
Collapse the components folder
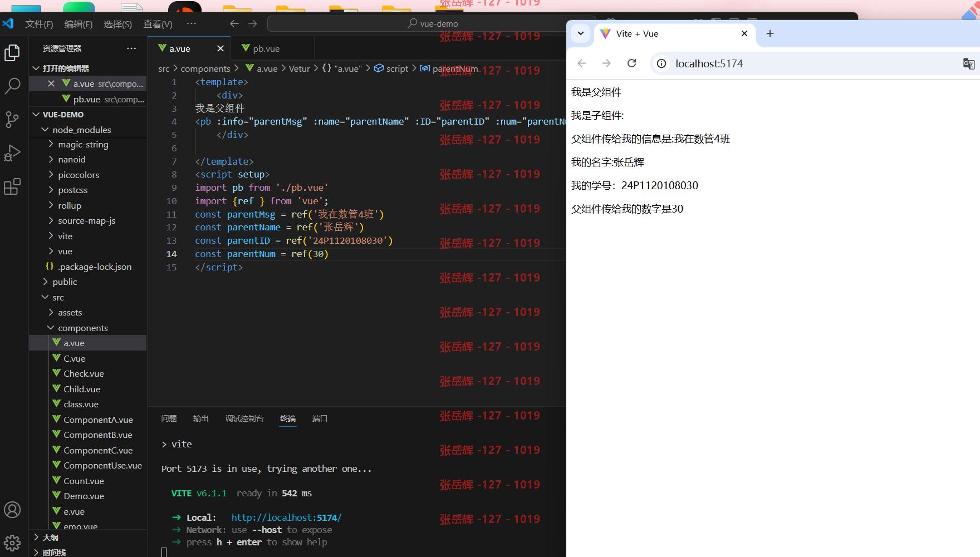coord(51,328)
